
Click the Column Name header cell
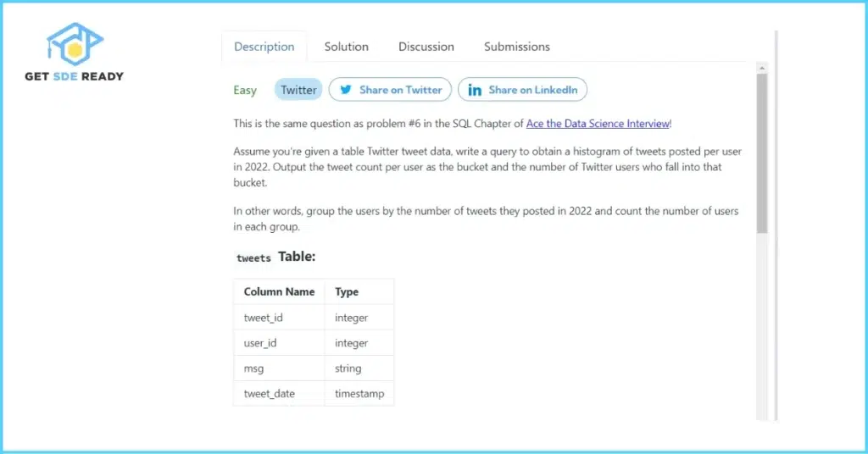[279, 291]
